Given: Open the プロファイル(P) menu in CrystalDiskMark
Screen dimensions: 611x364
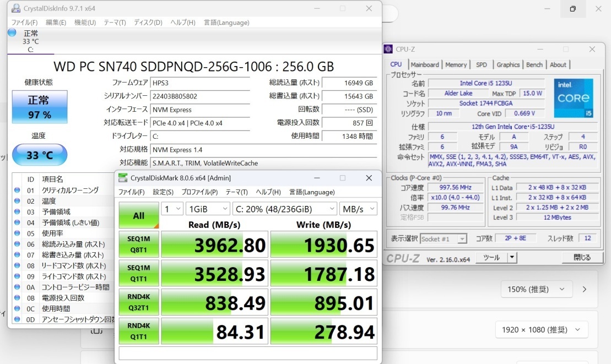Looking at the screenshot, I should [x=199, y=192].
